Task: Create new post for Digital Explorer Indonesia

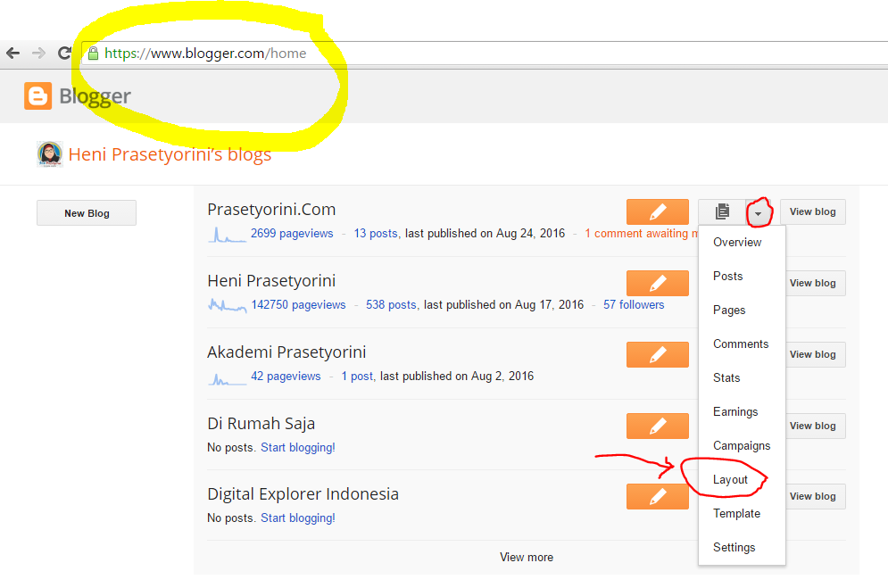Action: [658, 496]
